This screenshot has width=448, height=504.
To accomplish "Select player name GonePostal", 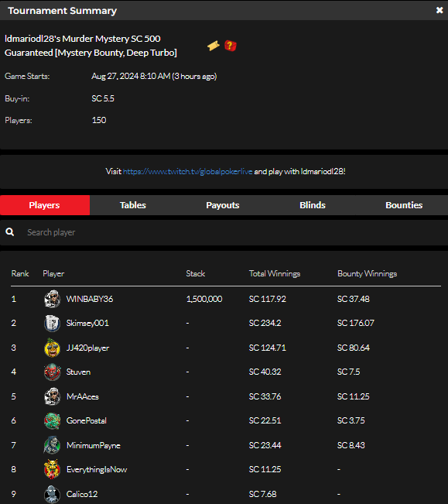I will pos(87,420).
